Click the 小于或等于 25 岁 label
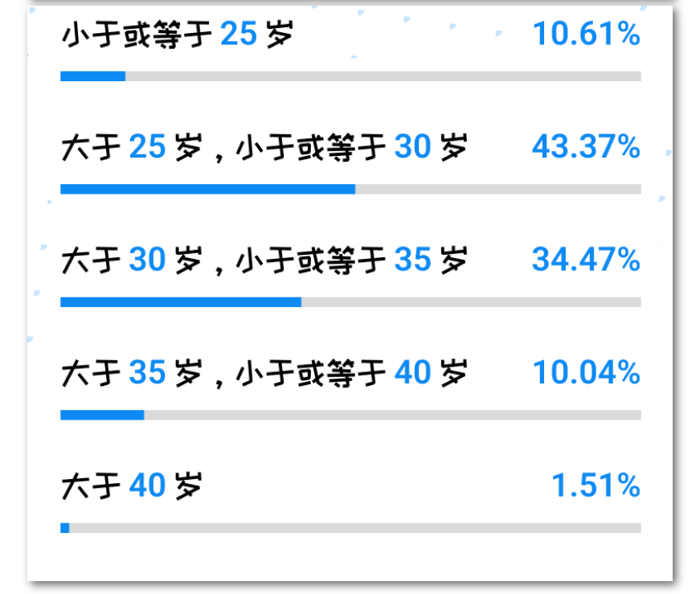This screenshot has width=700, height=594. tap(178, 35)
